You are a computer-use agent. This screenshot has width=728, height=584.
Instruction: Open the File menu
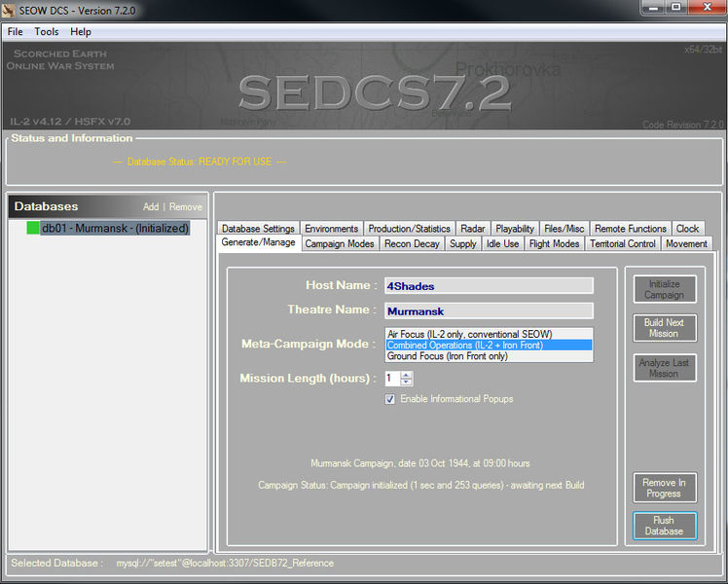[16, 32]
